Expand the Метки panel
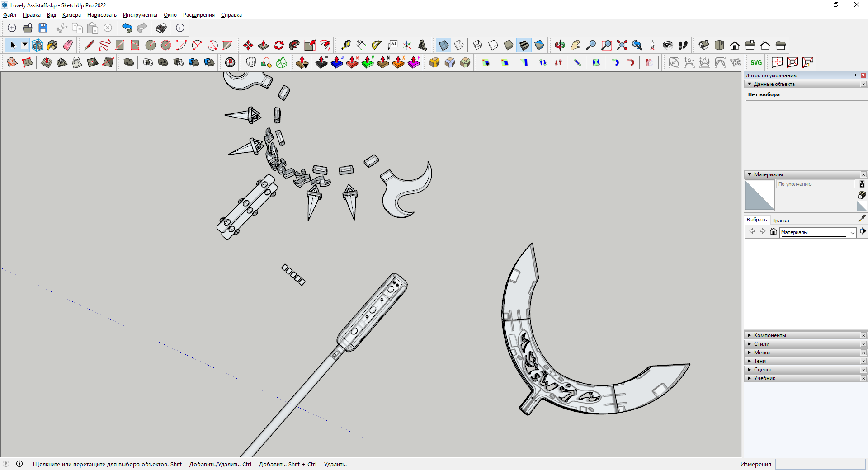Screen dimensions: 868x470 (x=750, y=352)
